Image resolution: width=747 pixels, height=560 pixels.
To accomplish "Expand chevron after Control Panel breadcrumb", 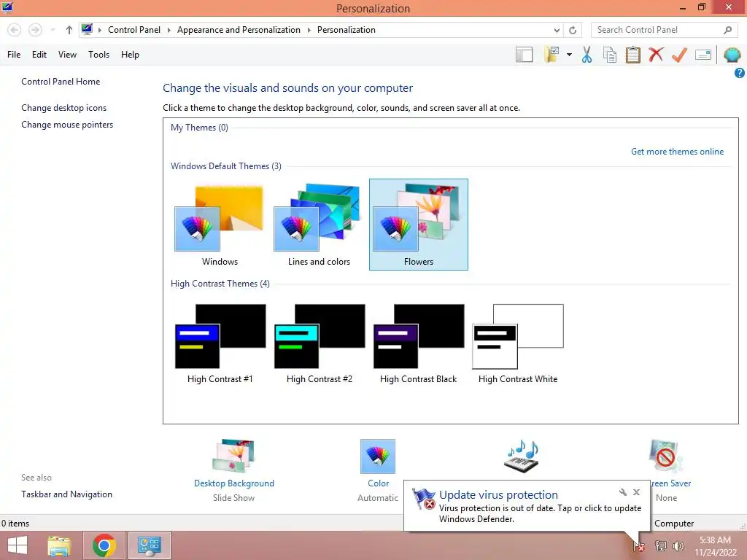I will 169,30.
